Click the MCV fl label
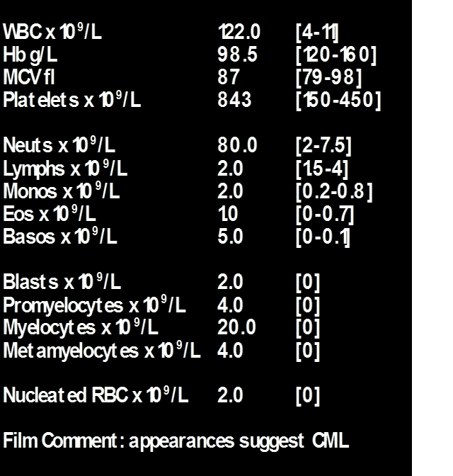453x476 pixels. (x=29, y=77)
